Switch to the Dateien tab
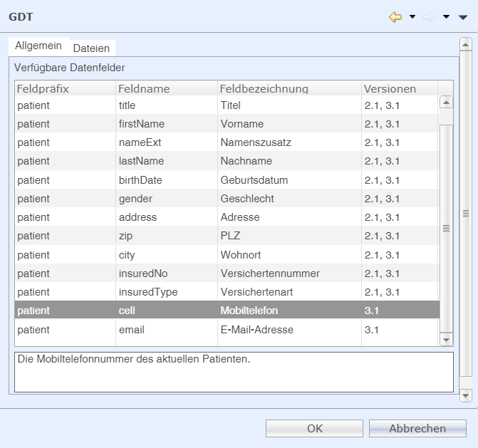The width and height of the screenshot is (478, 448). [x=91, y=48]
